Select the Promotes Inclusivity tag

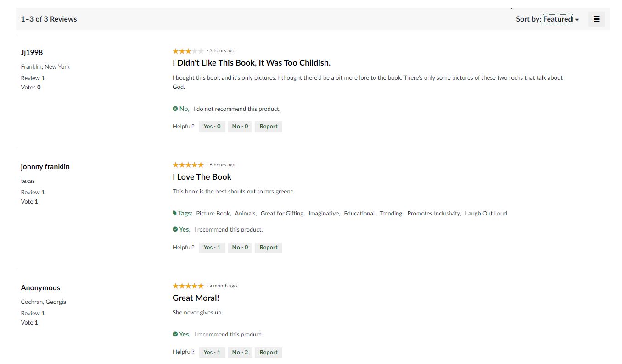point(434,214)
